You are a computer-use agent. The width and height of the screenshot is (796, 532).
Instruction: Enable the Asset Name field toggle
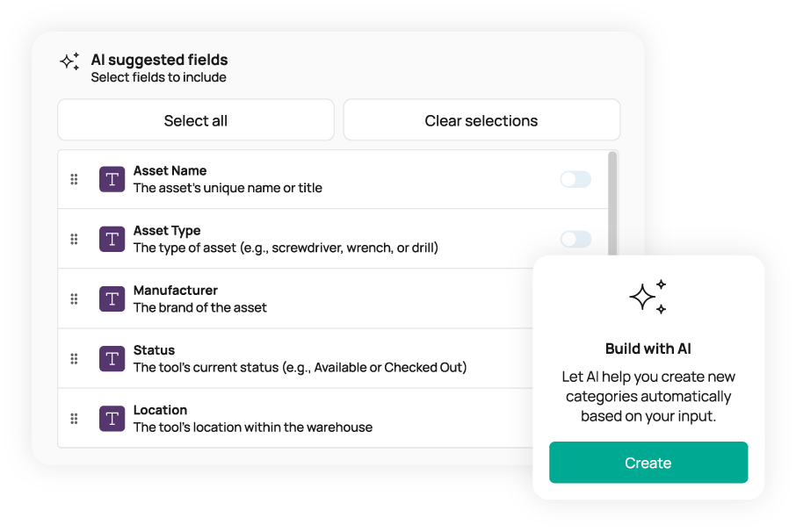[575, 179]
